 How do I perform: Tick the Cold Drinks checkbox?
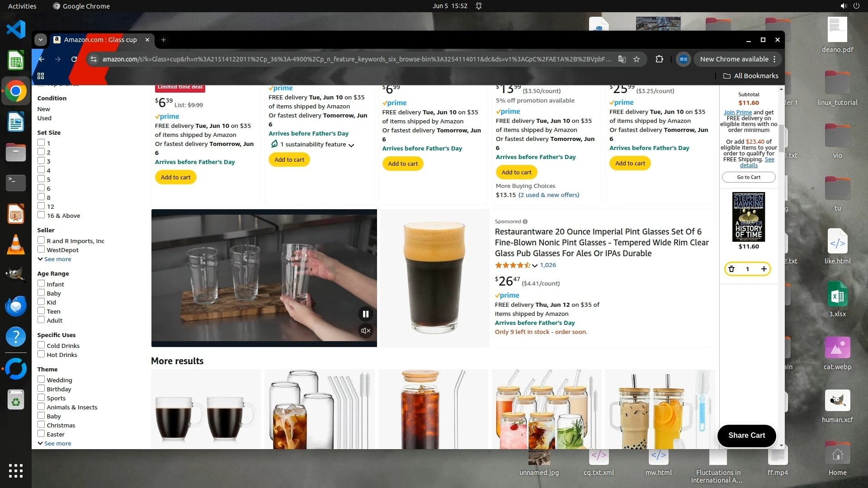tap(41, 345)
